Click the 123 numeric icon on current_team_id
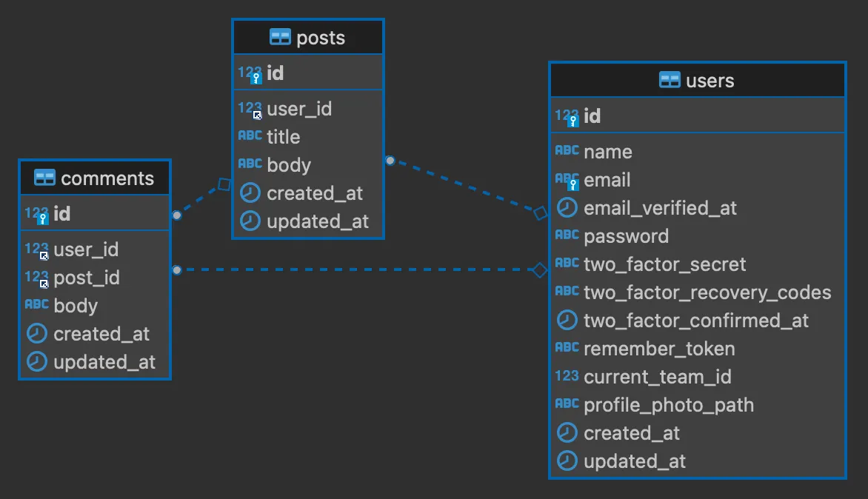Image resolution: width=868 pixels, height=499 pixels. (567, 375)
